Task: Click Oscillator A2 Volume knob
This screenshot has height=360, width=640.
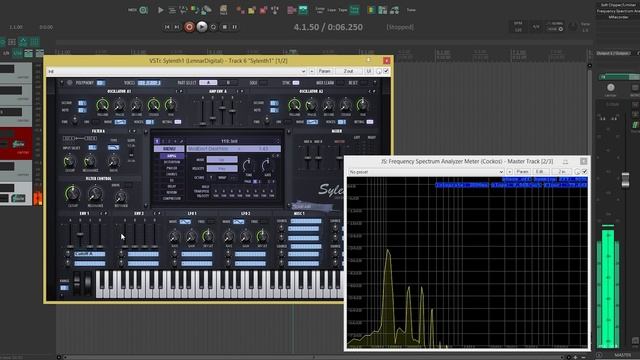Action: 294,106
